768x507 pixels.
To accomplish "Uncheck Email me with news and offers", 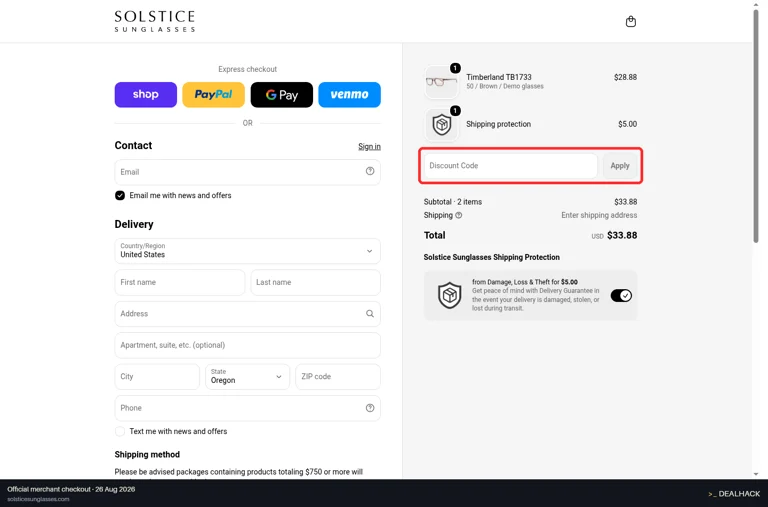I will [120, 195].
